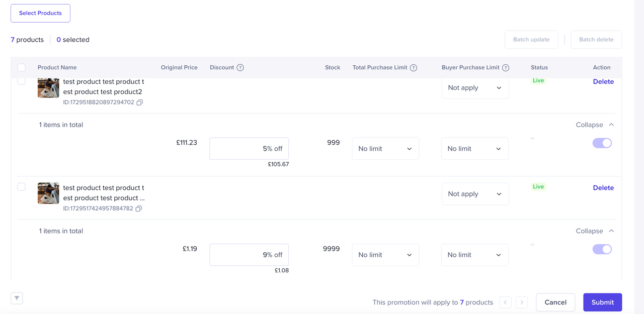Viewport: 644px width, 314px height.
Task: Copy product ID ending in 294702
Action: (139, 102)
